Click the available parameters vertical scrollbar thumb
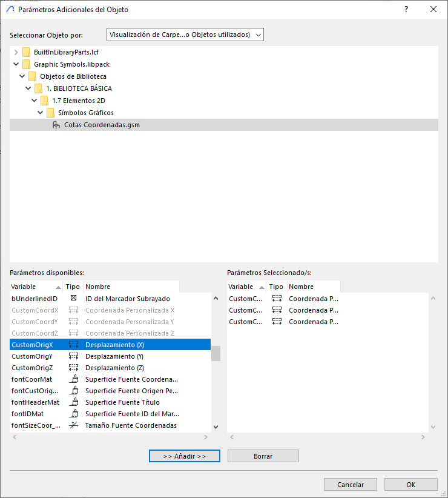 tap(216, 353)
